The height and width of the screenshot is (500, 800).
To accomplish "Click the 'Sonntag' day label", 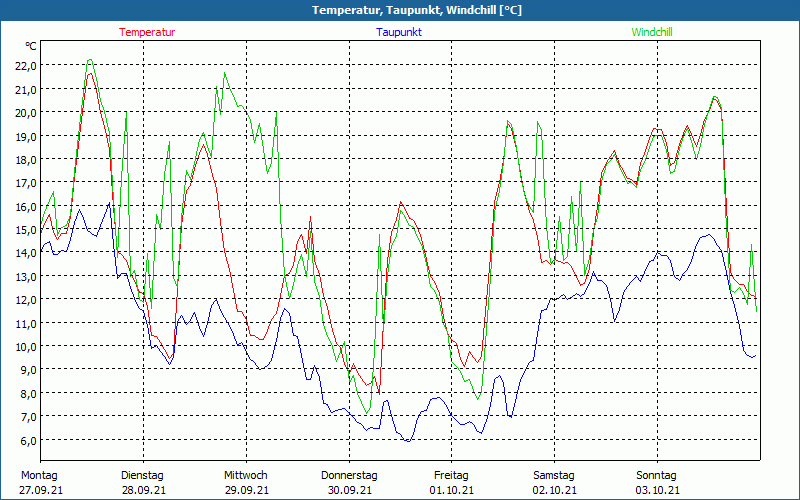I will [656, 476].
